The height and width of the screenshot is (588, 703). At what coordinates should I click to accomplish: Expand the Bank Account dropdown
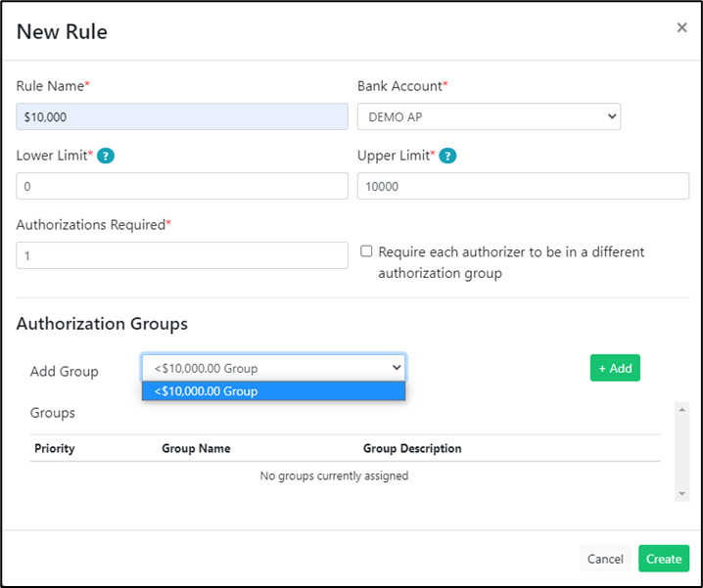pos(489,116)
